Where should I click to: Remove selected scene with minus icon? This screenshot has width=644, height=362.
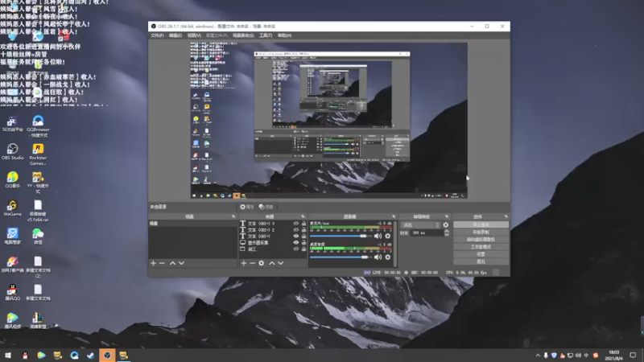click(163, 263)
